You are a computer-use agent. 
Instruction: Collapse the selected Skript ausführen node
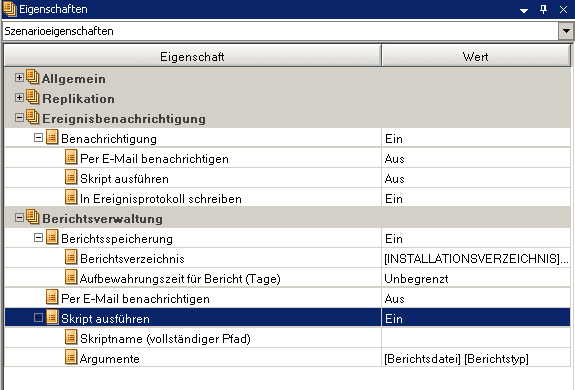tap(38, 318)
